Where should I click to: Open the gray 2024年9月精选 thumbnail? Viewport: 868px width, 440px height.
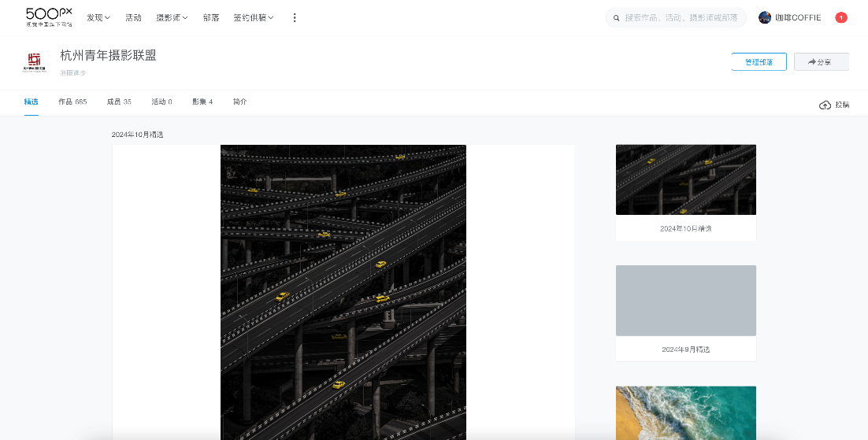[686, 301]
